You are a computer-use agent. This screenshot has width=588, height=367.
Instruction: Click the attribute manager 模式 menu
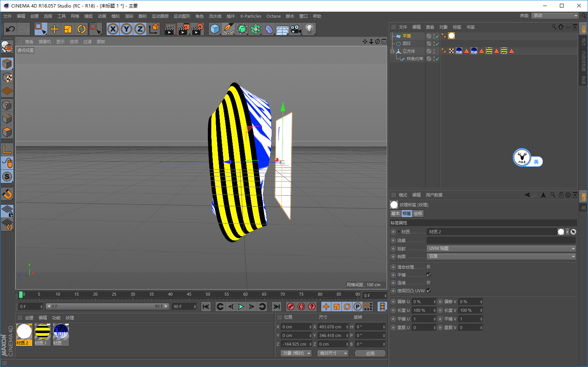click(403, 195)
